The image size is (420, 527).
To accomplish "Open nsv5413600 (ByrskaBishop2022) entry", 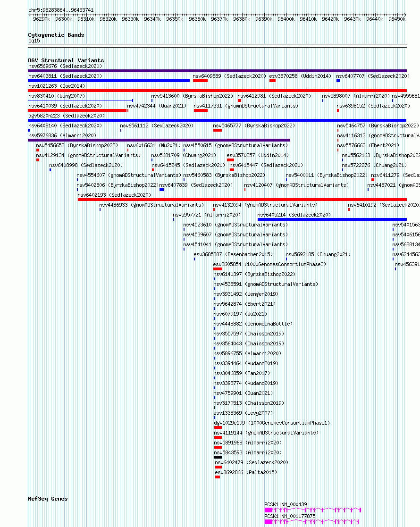I will tap(193, 96).
